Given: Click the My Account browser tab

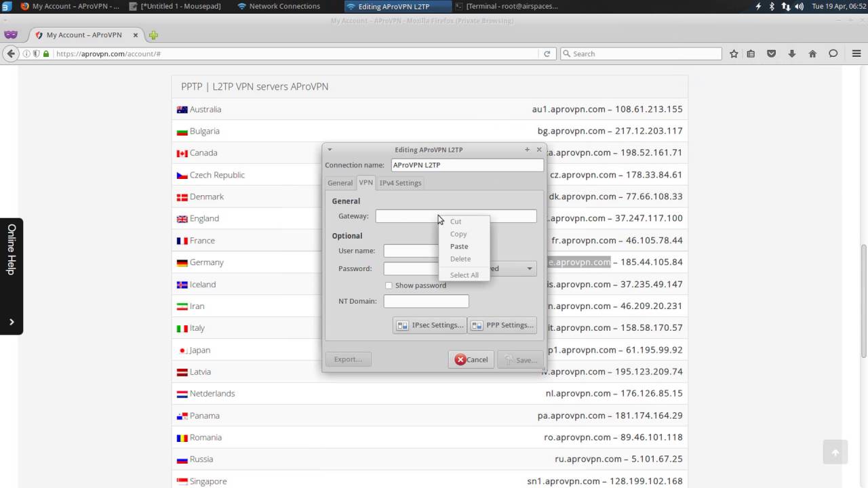Looking at the screenshot, I should pyautogui.click(x=83, y=35).
